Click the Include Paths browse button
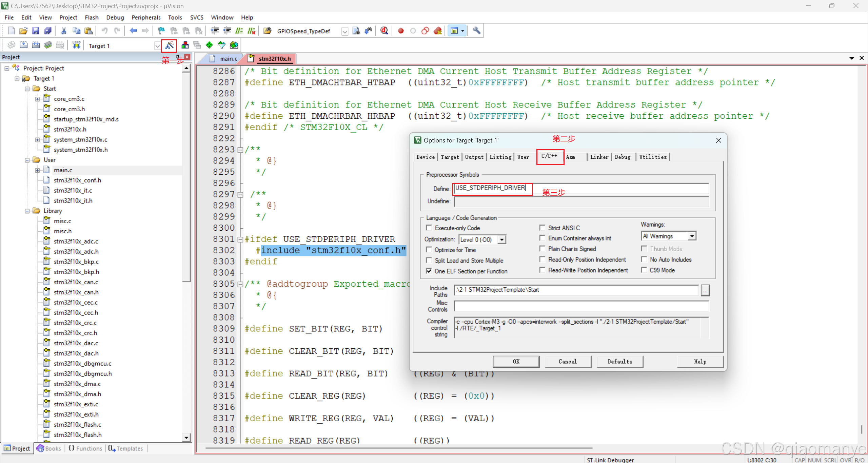This screenshot has width=868, height=463. pos(705,290)
